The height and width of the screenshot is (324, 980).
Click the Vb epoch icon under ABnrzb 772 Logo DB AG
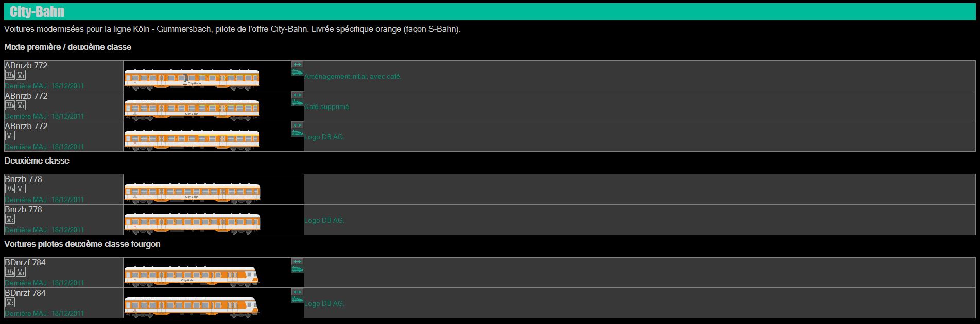point(10,136)
